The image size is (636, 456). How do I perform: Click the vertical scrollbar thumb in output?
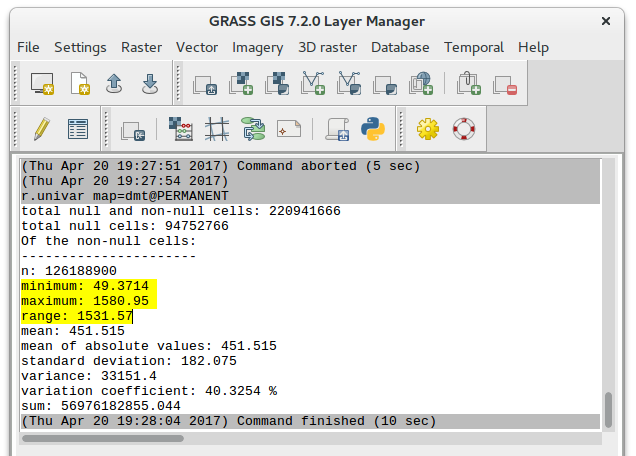pyautogui.click(x=608, y=410)
